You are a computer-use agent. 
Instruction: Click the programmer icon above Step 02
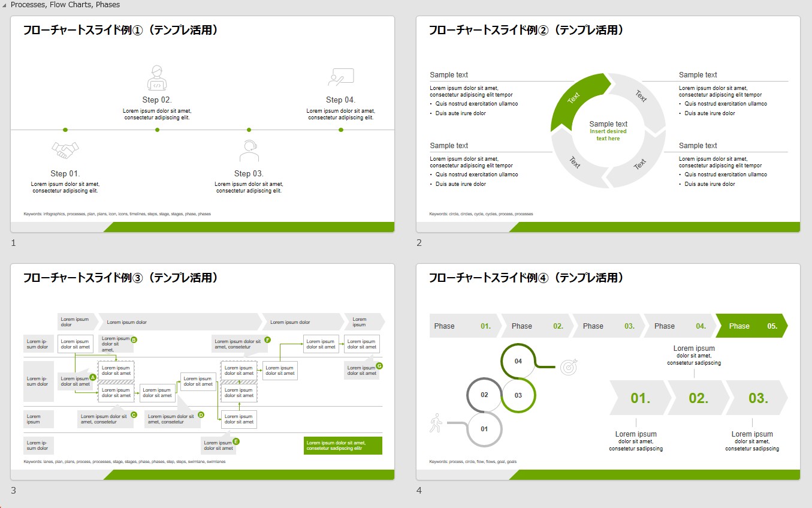pyautogui.click(x=157, y=78)
